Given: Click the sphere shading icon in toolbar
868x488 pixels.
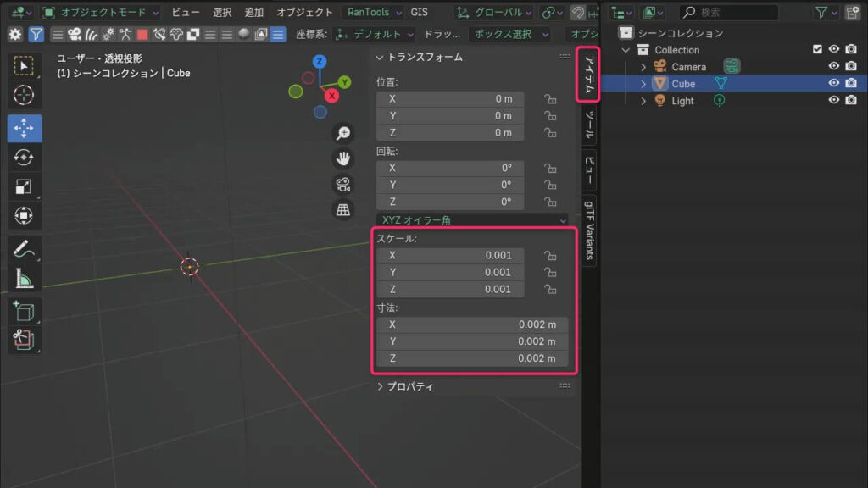Looking at the screenshot, I should click(243, 34).
